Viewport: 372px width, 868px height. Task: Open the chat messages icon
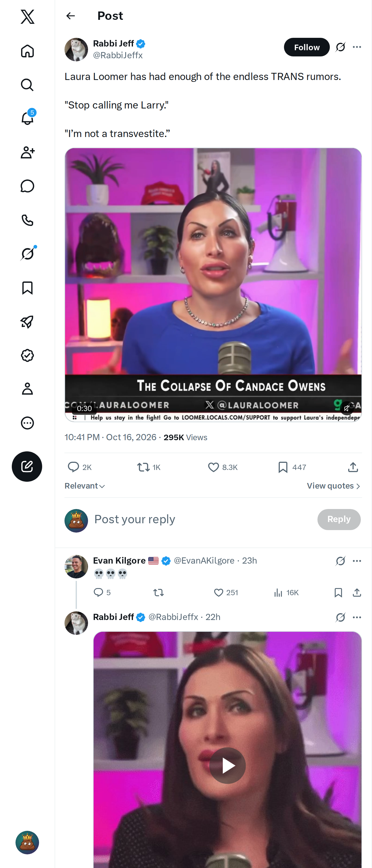click(x=27, y=186)
